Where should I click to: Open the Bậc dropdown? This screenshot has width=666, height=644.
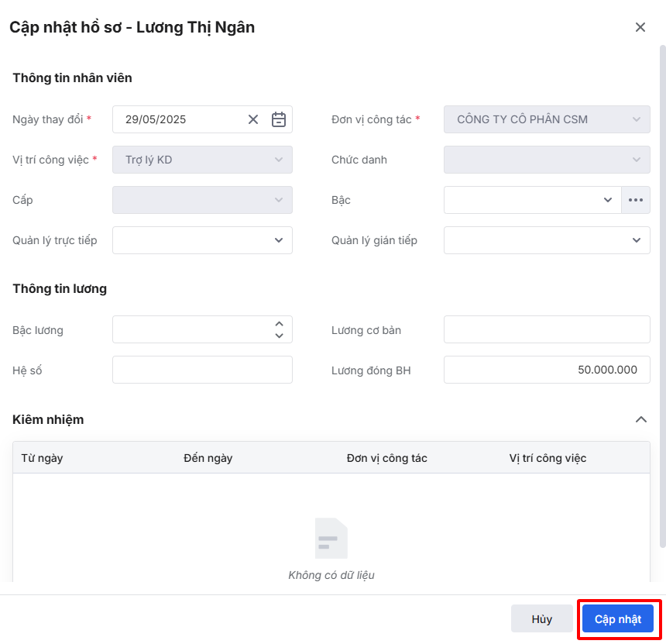pos(532,200)
